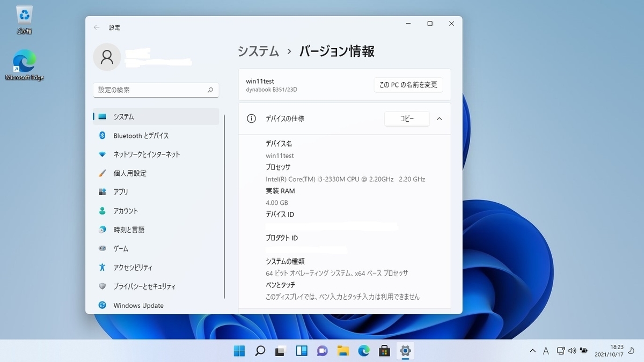Click the network tray icon
The image size is (644, 362).
pyautogui.click(x=560, y=351)
